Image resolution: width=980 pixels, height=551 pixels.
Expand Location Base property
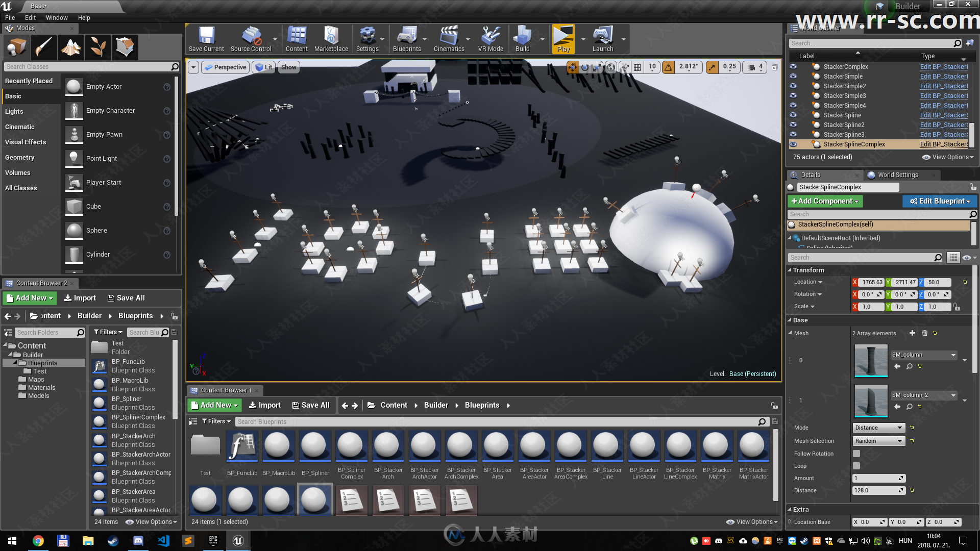(x=790, y=522)
